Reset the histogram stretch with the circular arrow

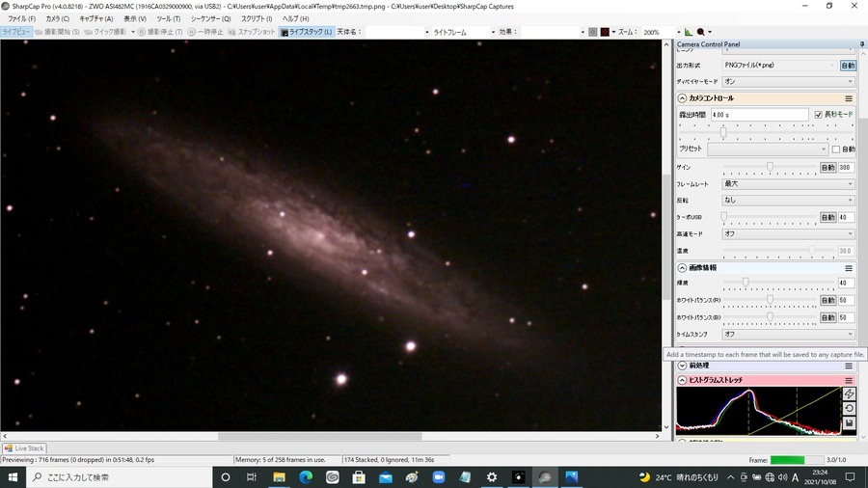pos(849,408)
